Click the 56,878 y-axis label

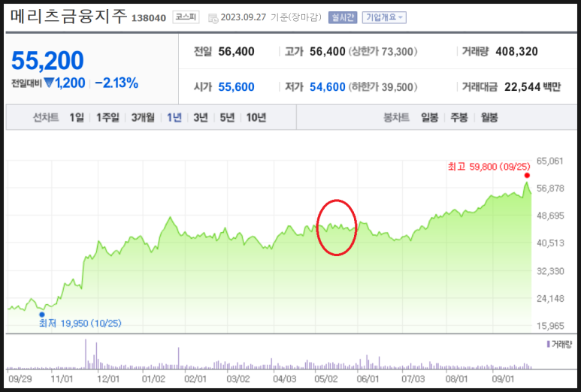point(550,188)
